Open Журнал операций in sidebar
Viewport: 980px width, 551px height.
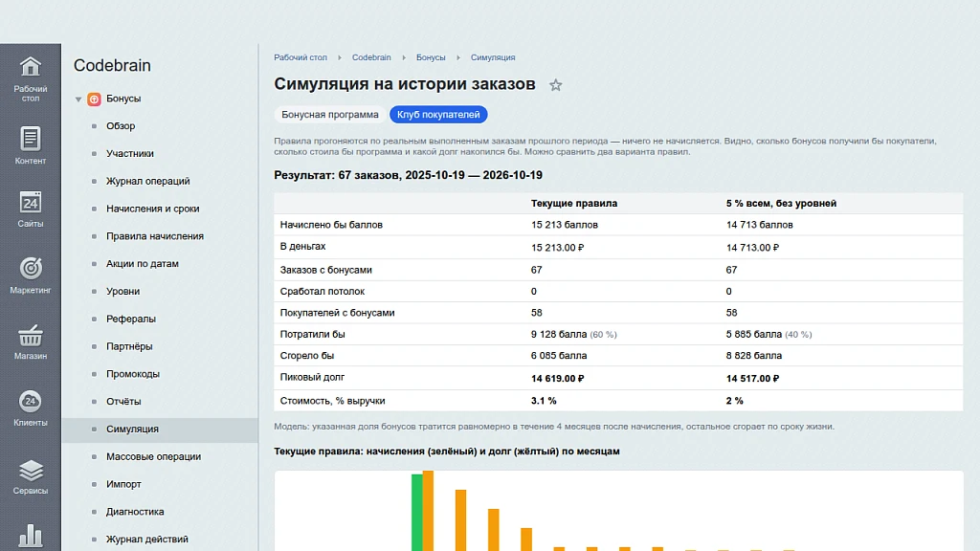pos(148,181)
